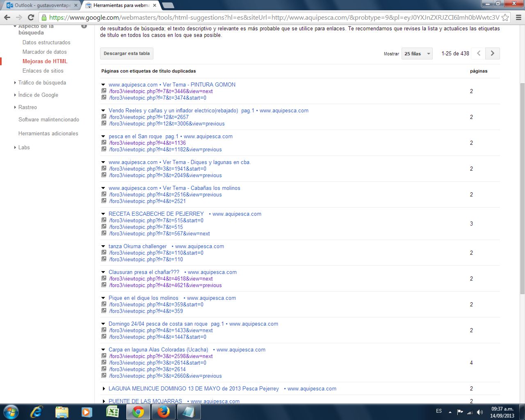Open external link icon beside /foro3/viewtopic.php?f=4&t=1136
The width and height of the screenshot is (525, 420).
(104, 143)
